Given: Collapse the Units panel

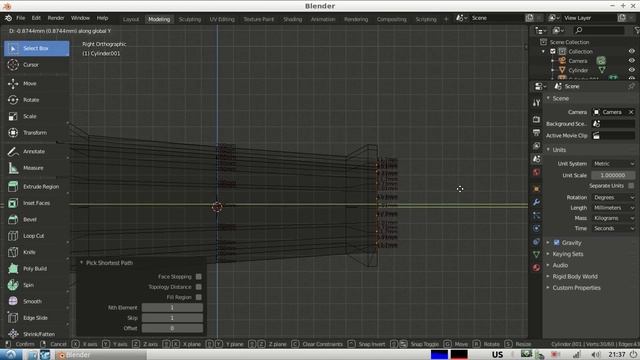Looking at the screenshot, I should point(558,150).
